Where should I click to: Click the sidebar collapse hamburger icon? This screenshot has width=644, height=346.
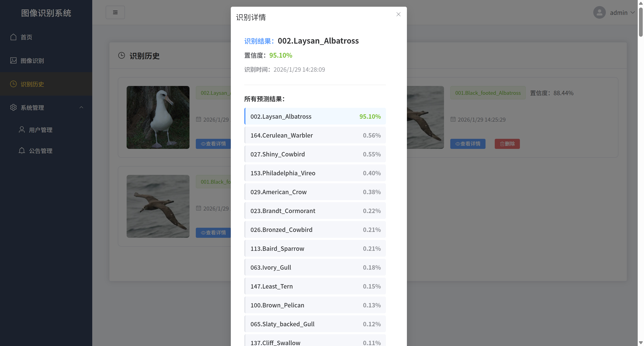tap(115, 12)
